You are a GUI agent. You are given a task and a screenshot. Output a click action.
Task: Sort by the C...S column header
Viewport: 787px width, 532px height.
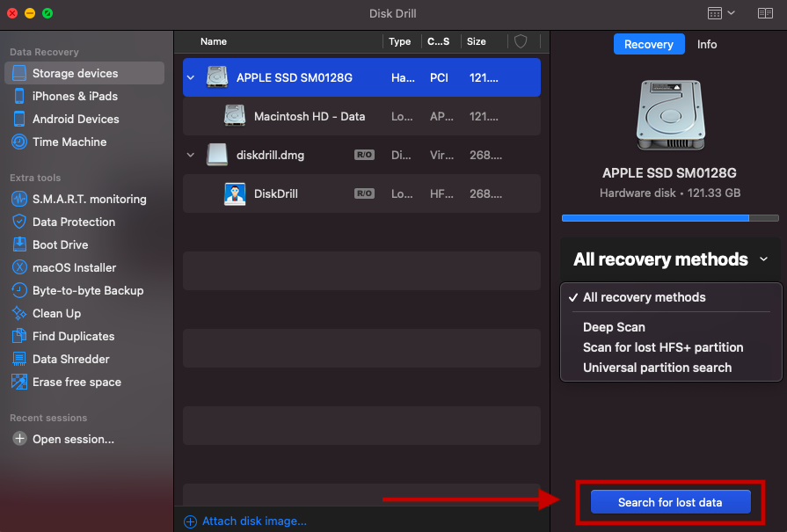coord(438,41)
